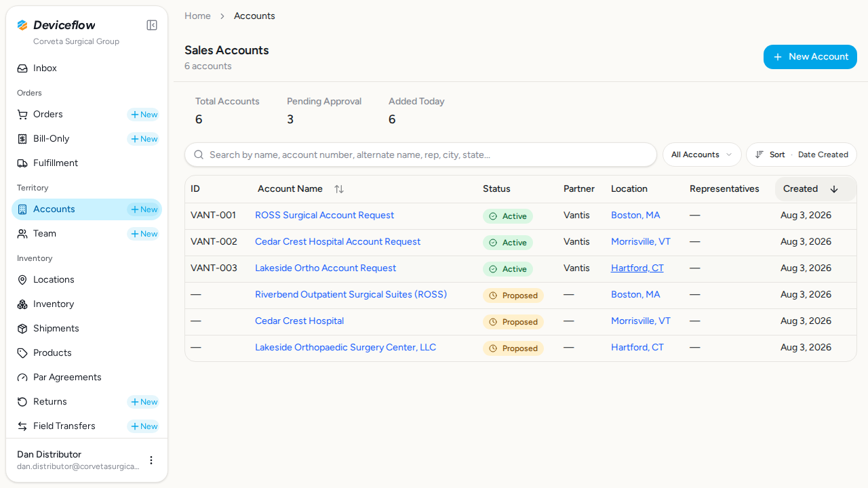Click Active status badge for VANT-002
The height and width of the screenshot is (488, 868).
coord(508,243)
